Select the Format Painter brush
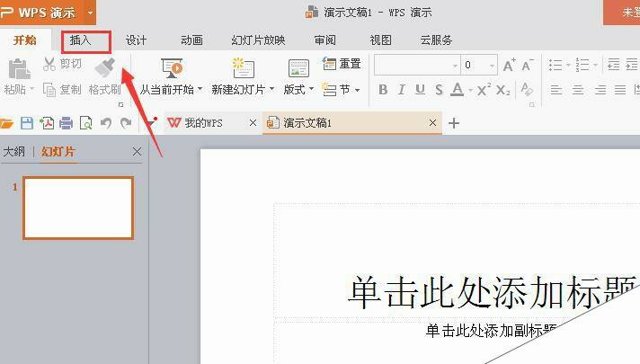640x364 pixels. 105,67
